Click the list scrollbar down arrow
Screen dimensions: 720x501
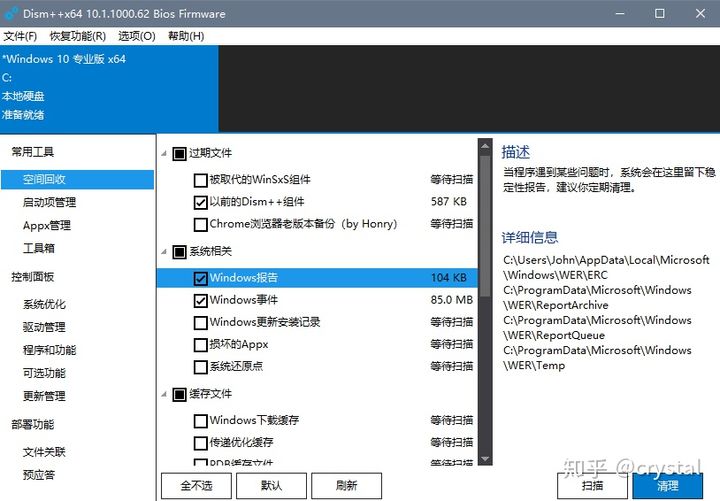tap(485, 459)
